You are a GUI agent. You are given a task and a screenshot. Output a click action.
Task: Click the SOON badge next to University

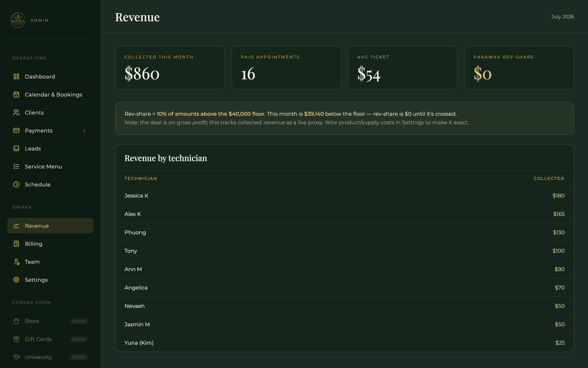click(x=79, y=357)
